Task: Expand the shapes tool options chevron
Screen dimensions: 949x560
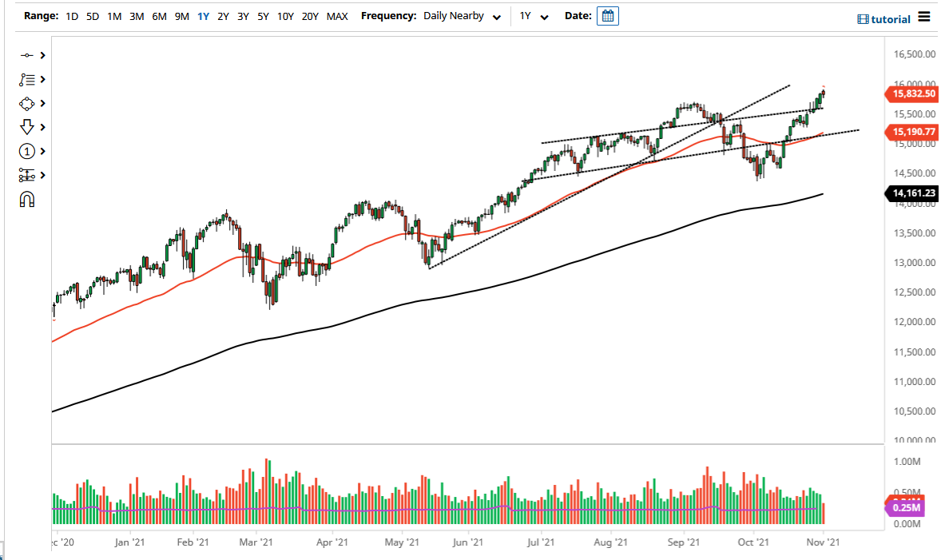Action: pyautogui.click(x=42, y=103)
